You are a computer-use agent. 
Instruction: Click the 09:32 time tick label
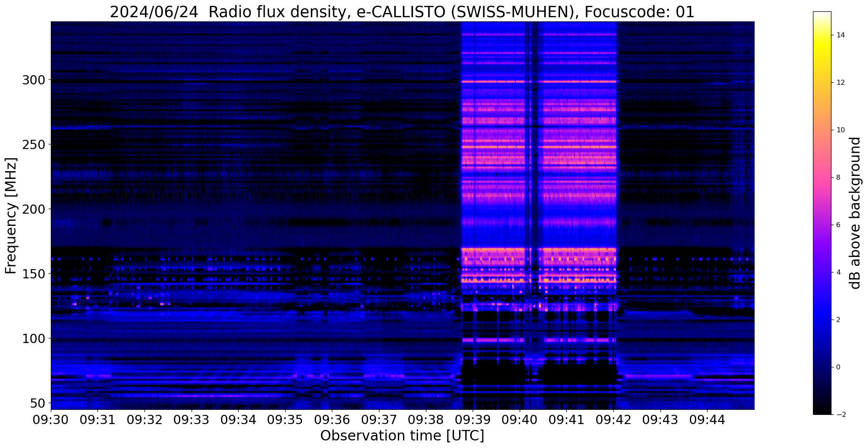click(145, 420)
